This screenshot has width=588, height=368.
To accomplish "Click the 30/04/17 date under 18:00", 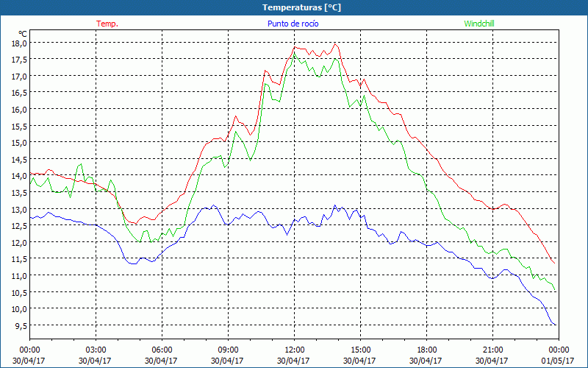I will [426, 361].
